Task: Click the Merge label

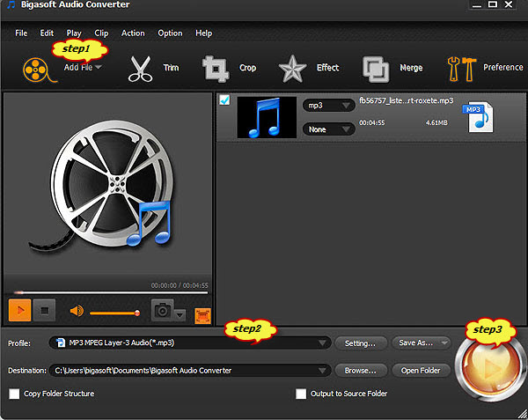Action: point(411,68)
